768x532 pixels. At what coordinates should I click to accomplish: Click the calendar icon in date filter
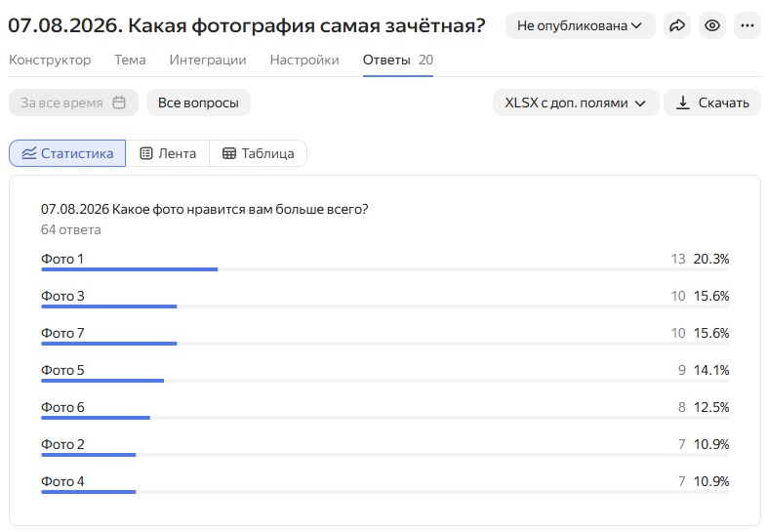coord(119,102)
